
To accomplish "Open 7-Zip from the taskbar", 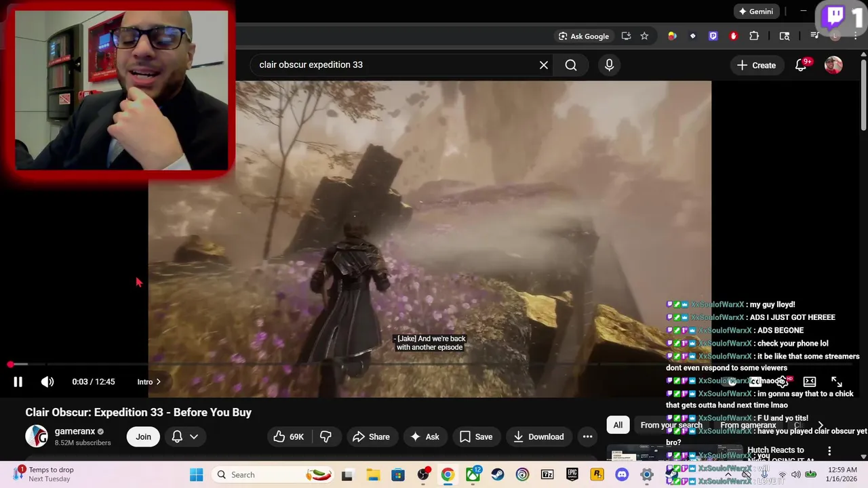I will point(547,474).
